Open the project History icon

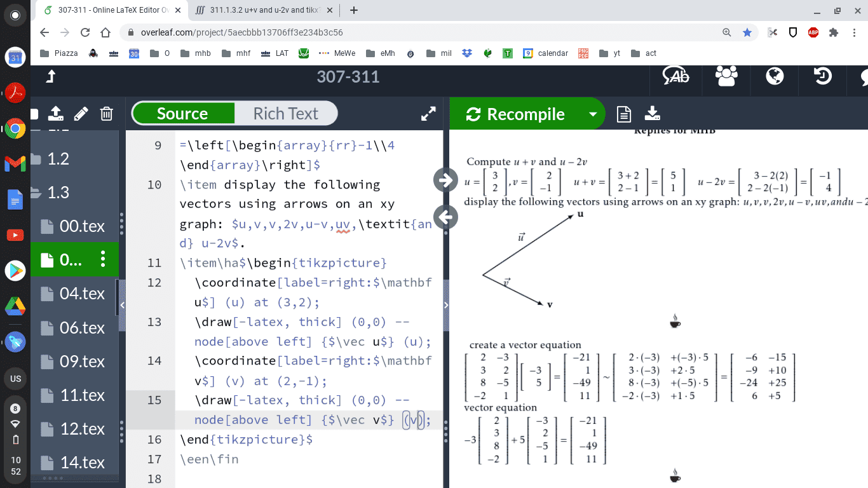coord(823,76)
